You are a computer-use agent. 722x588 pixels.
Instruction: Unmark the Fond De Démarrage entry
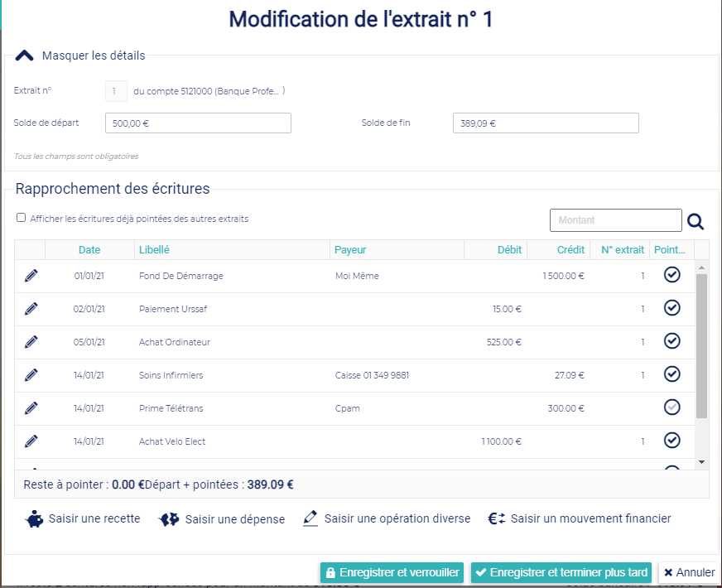(x=672, y=275)
